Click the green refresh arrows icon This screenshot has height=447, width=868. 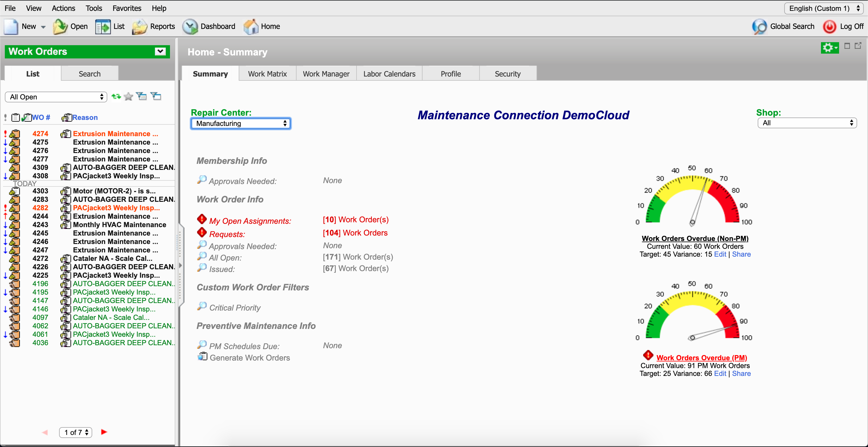click(x=116, y=97)
